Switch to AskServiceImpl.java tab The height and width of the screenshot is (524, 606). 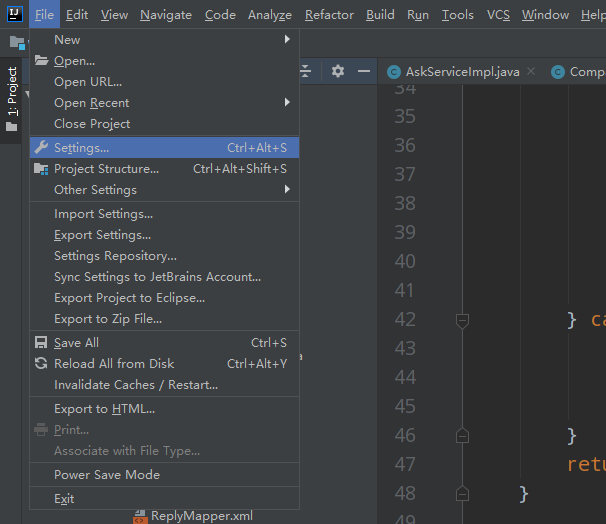[x=462, y=72]
